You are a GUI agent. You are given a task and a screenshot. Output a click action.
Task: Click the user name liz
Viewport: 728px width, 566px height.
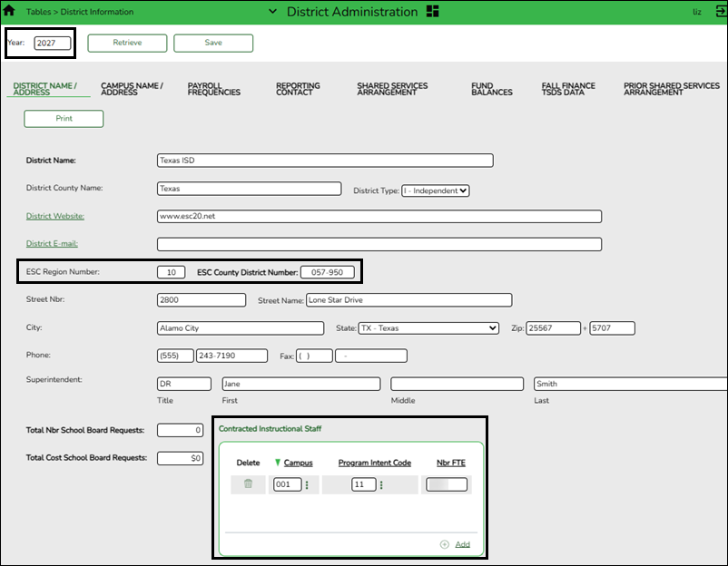[697, 12]
